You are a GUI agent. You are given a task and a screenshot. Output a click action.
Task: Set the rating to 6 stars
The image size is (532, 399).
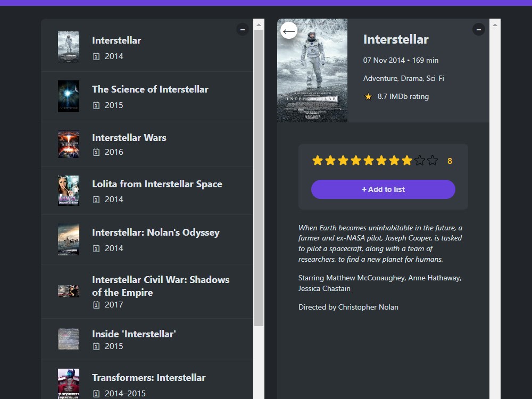pyautogui.click(x=381, y=161)
